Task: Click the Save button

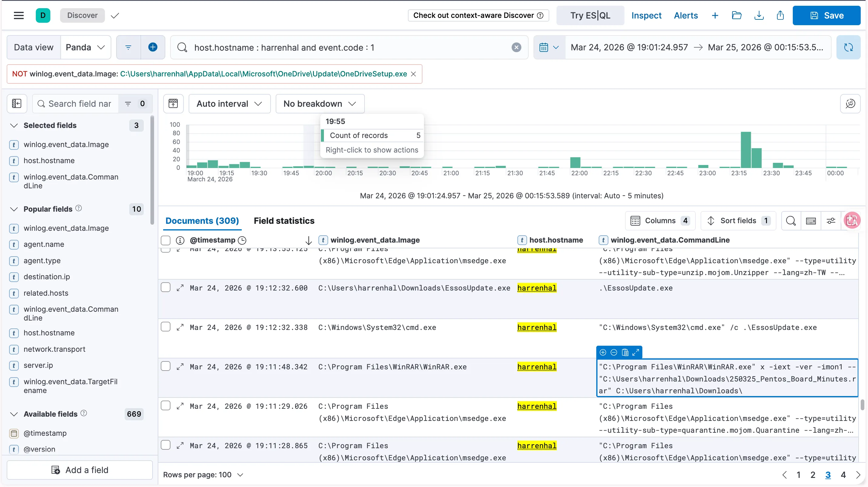Action: coord(826,15)
